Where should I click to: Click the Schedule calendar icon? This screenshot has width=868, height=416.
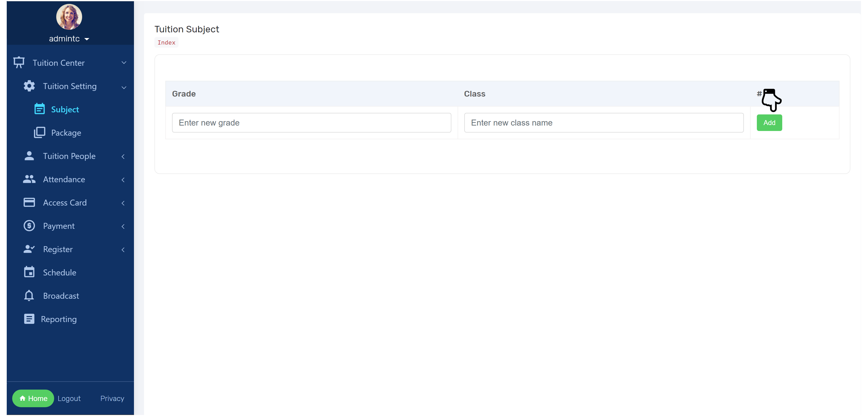[29, 272]
